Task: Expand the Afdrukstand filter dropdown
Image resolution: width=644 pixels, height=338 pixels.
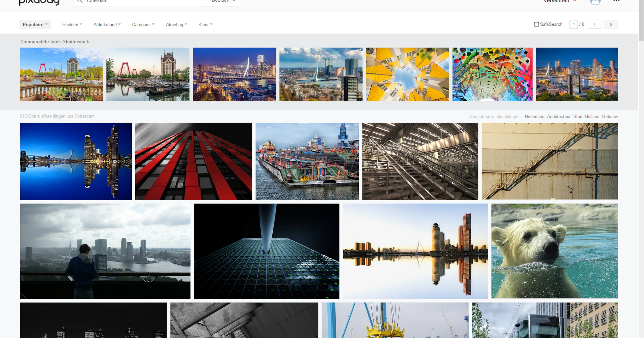Action: coord(107,24)
